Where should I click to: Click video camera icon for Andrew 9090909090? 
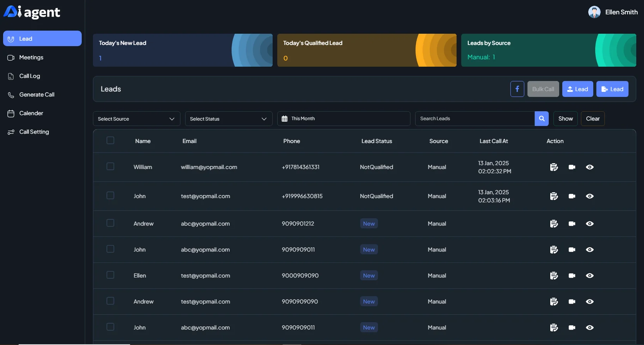coord(572,302)
